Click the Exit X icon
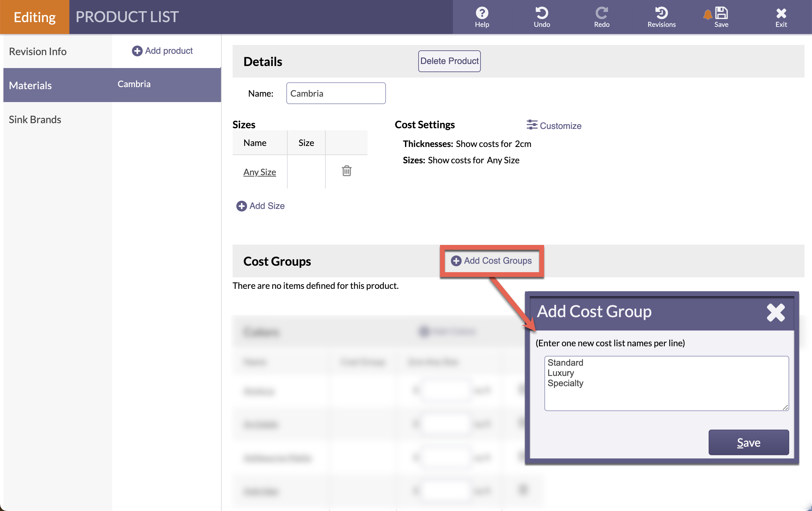 click(781, 13)
